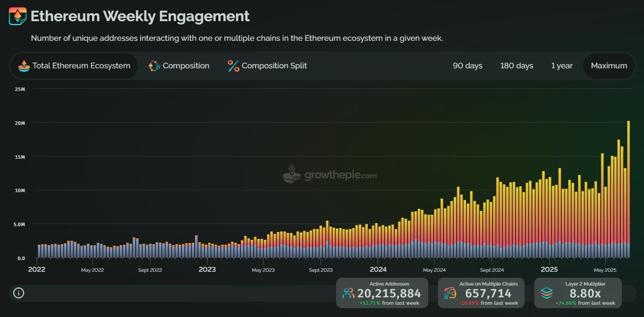Screen dimensions: 644x317
Task: Click the Active on Multiple Chains icon
Action: (x=450, y=293)
